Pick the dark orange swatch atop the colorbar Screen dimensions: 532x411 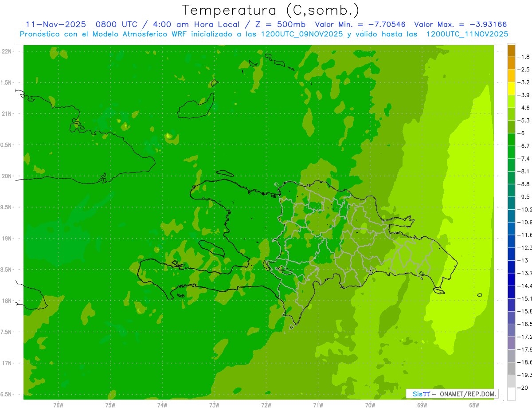click(x=511, y=51)
